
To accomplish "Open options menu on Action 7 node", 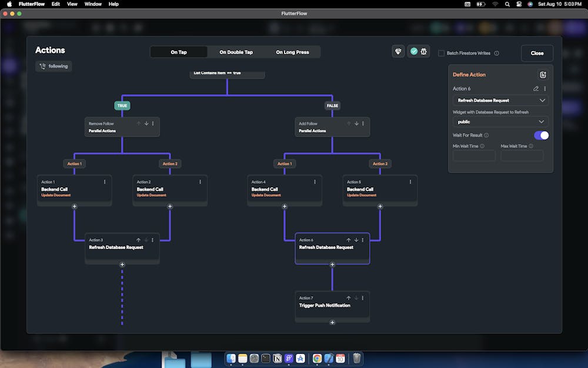I will pyautogui.click(x=363, y=298).
